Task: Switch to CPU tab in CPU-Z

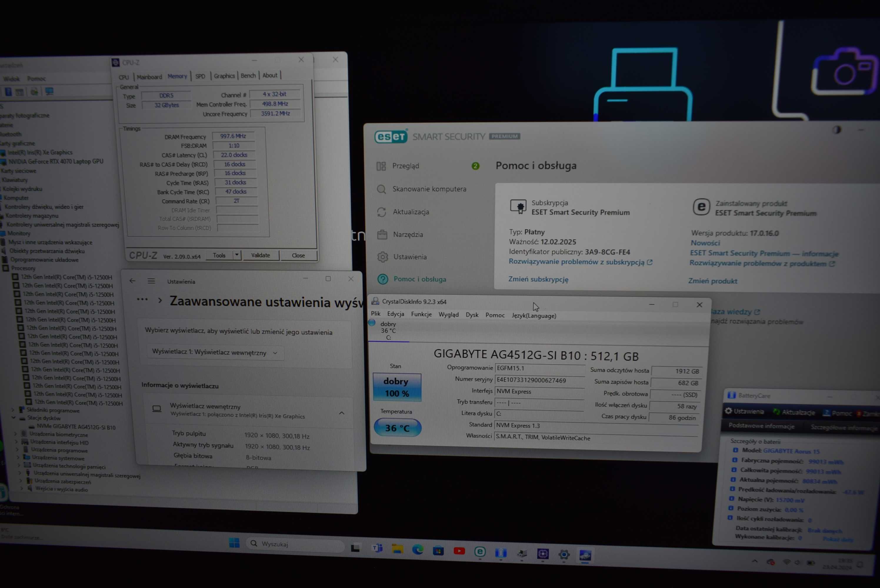Action: 124,77
